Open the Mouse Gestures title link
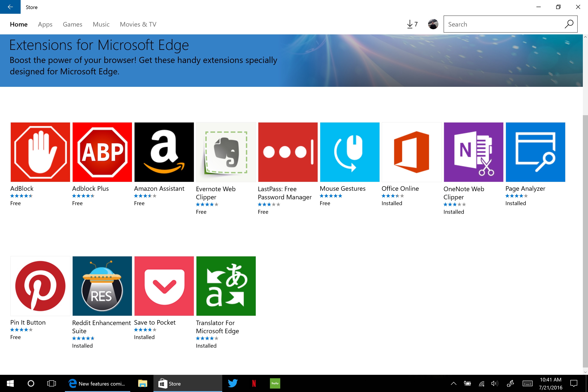This screenshot has height=392, width=588. (343, 188)
